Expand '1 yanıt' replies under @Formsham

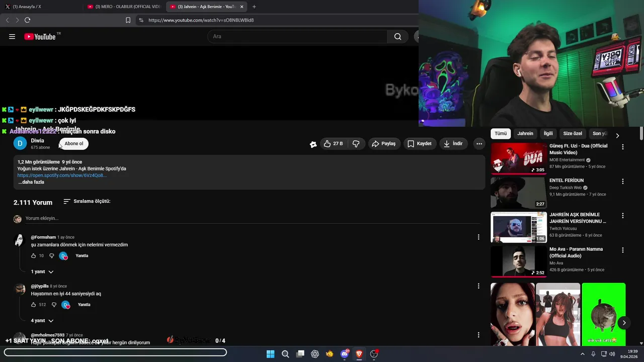point(42,271)
